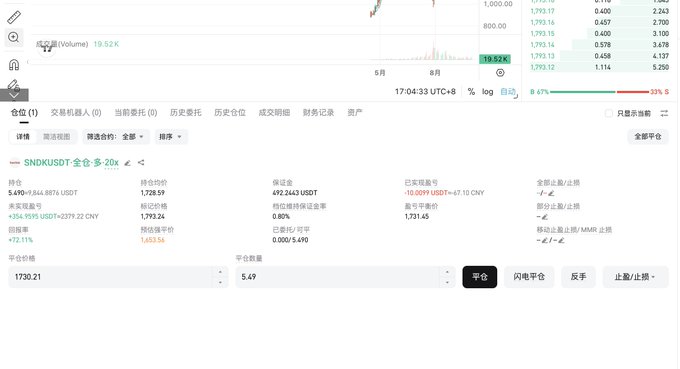Click the SNDKUSDT·全仓·多·20x position title
This screenshot has height=369, width=680.
(71, 163)
